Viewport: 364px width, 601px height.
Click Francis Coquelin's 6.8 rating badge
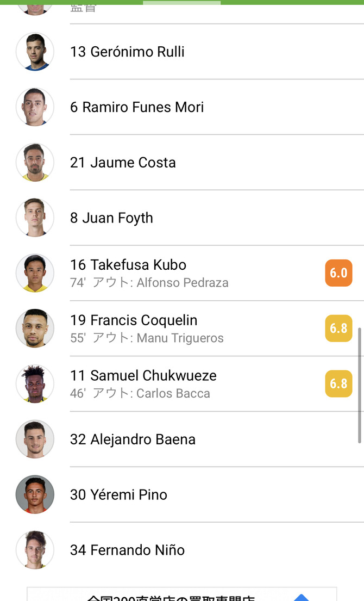click(x=338, y=329)
